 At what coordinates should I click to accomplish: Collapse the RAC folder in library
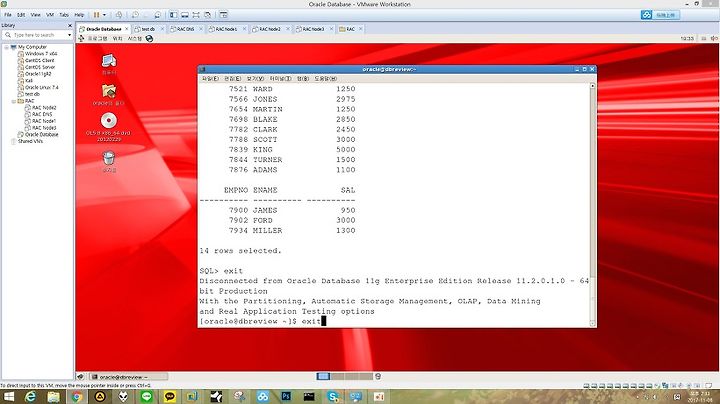(x=13, y=101)
